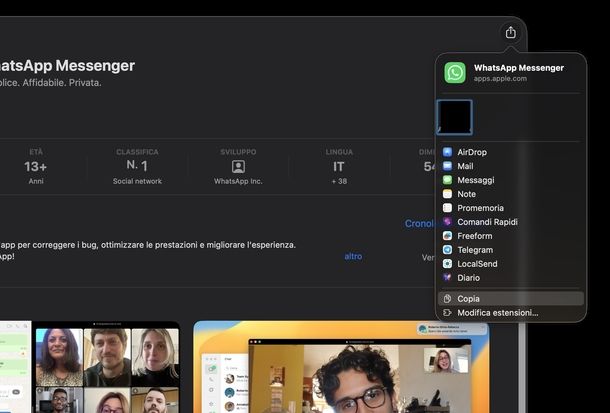Click the 13+ age rating
Viewport: 610px width, 413px height.
pos(35,167)
